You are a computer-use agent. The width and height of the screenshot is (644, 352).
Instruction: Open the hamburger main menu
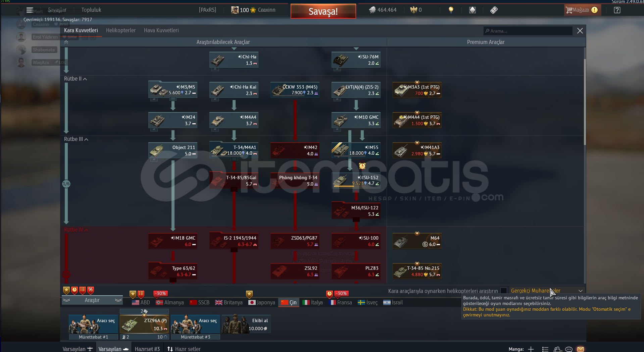coord(30,10)
